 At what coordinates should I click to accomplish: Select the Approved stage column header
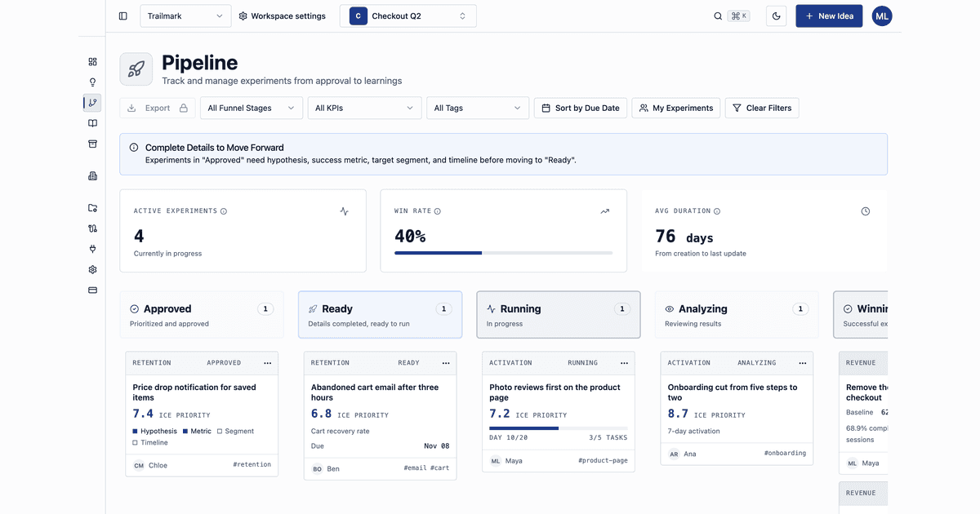(202, 315)
